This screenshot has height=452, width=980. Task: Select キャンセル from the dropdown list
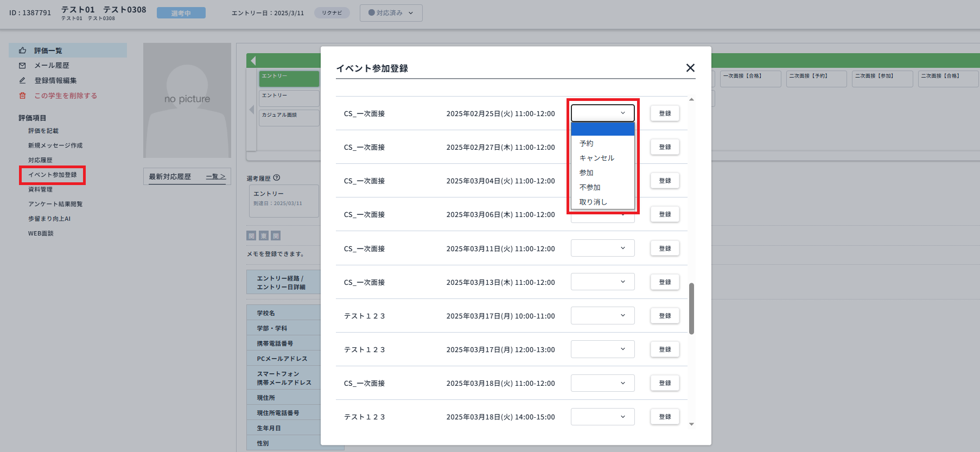596,158
